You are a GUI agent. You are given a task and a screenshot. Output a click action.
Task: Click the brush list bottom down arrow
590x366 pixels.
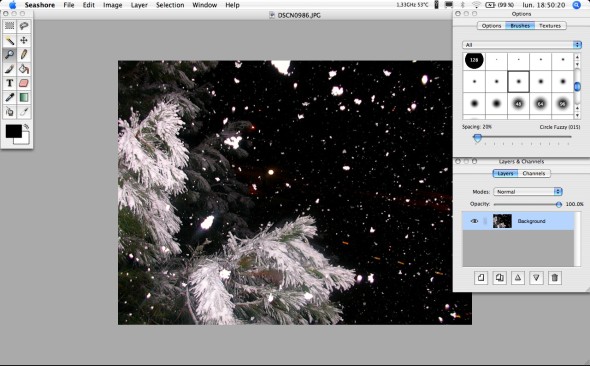click(577, 116)
